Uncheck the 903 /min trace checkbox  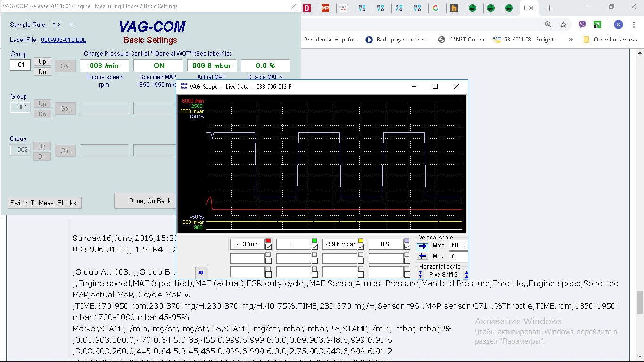[268, 247]
